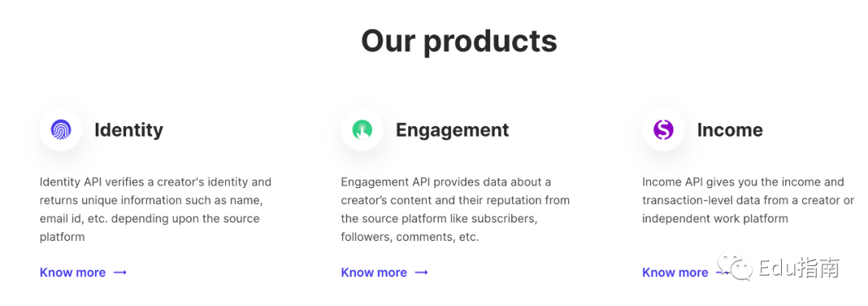Click the green hand Engagement icon
868x306 pixels.
[362, 129]
